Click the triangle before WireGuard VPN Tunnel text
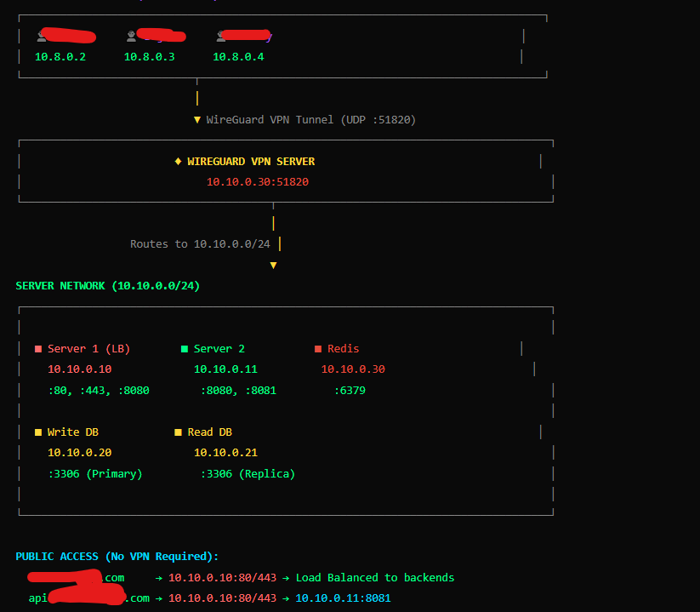700x612 pixels. pyautogui.click(x=197, y=120)
